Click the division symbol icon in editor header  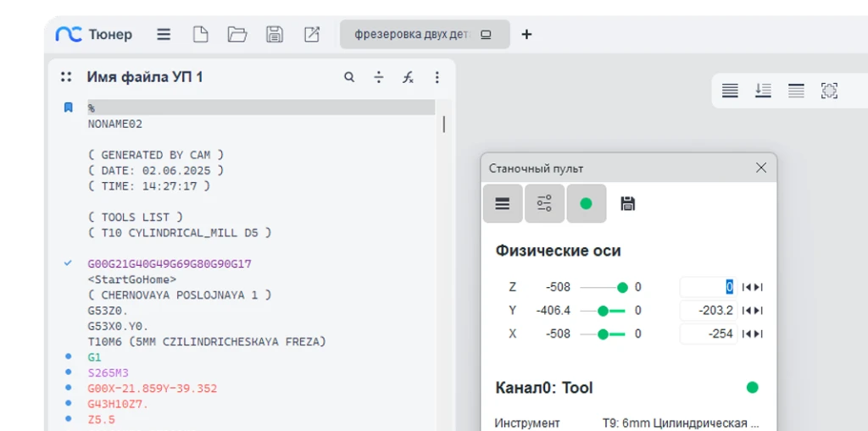[379, 77]
